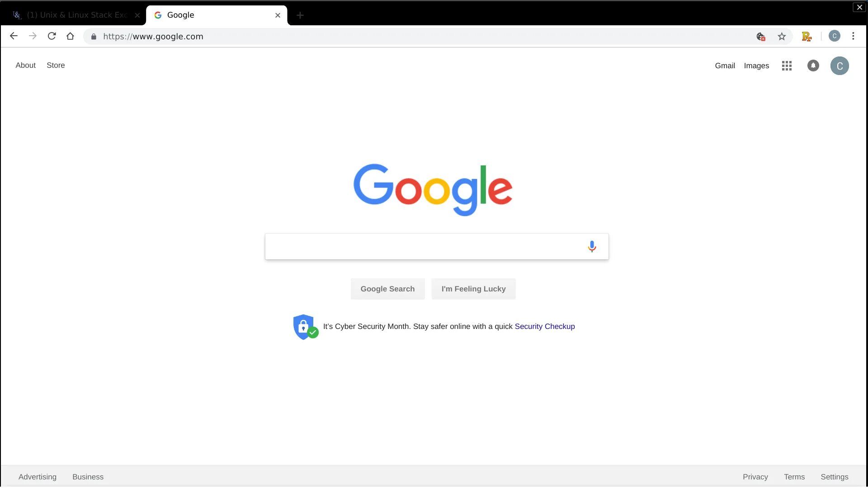This screenshot has height=488, width=868.
Task: Click the back navigation arrow
Action: (x=14, y=36)
